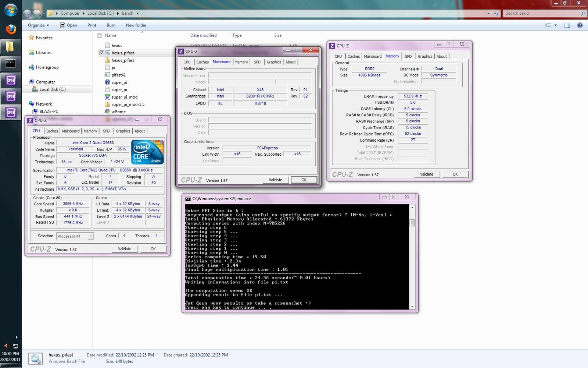
Task: Click cmd.exe scrollbar up arrow
Action: [x=412, y=208]
